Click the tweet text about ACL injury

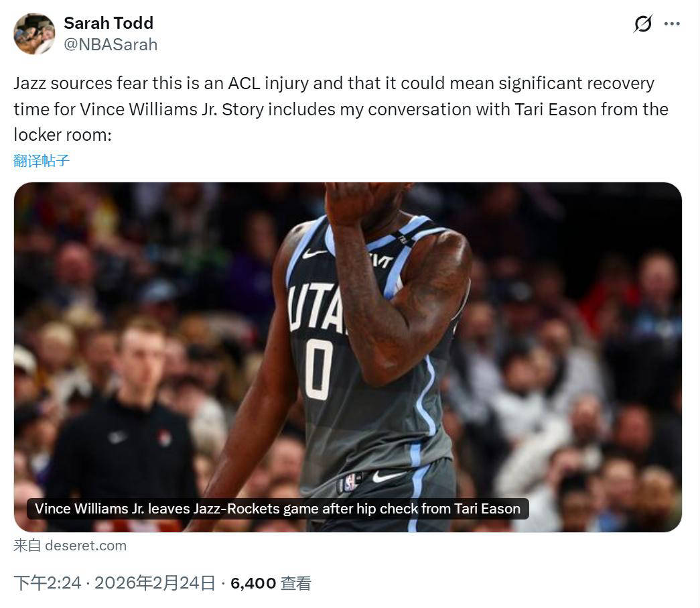pyautogui.click(x=341, y=109)
